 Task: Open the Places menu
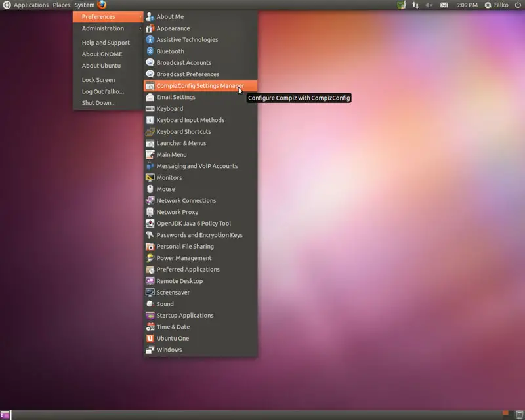(x=61, y=5)
